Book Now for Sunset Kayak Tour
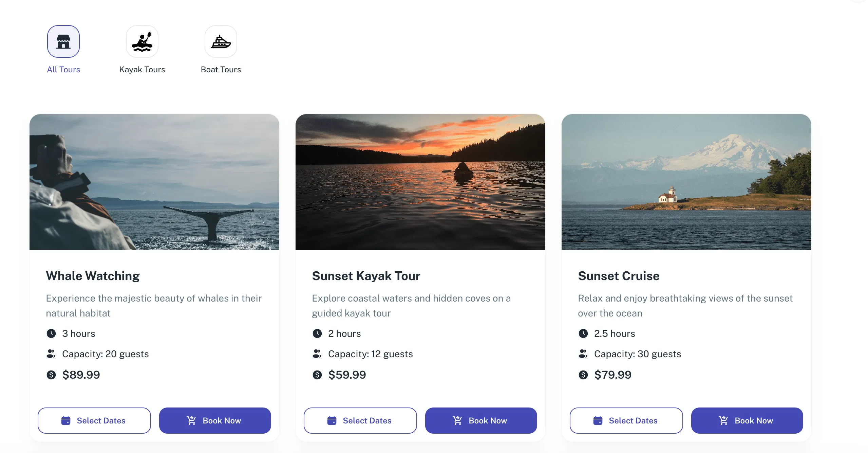 pos(481,420)
